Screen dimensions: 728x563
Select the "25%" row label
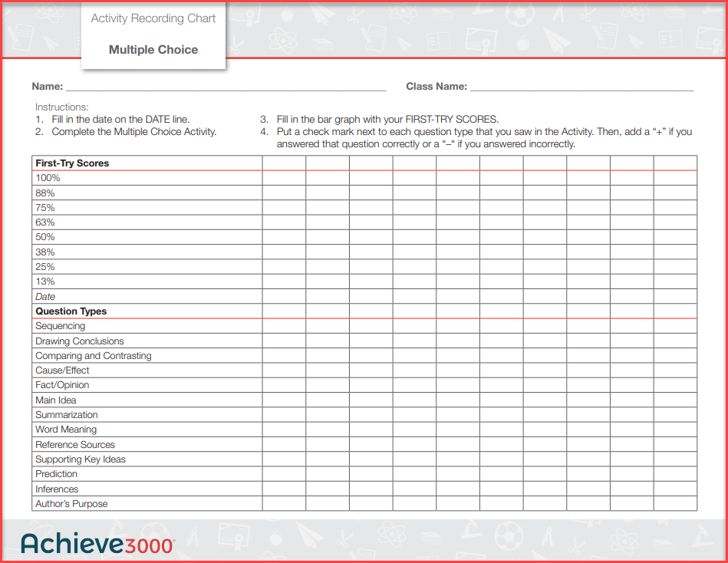[x=45, y=267]
